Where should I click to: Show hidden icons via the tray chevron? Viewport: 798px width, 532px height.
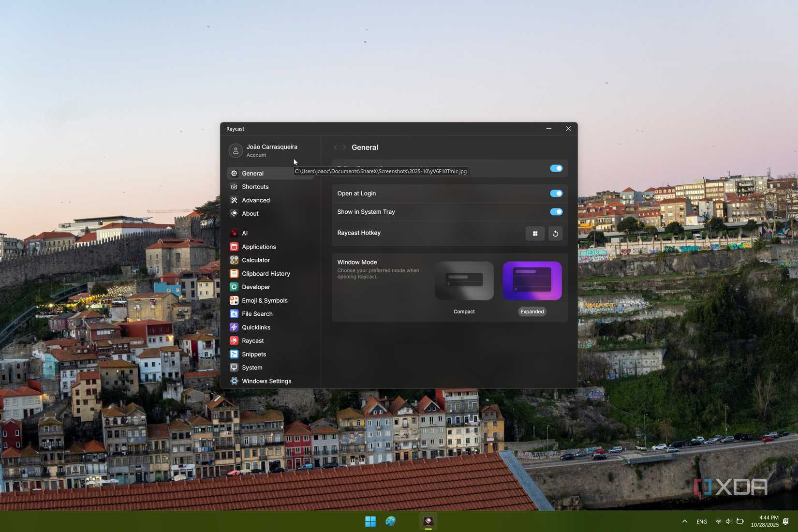[x=684, y=521]
